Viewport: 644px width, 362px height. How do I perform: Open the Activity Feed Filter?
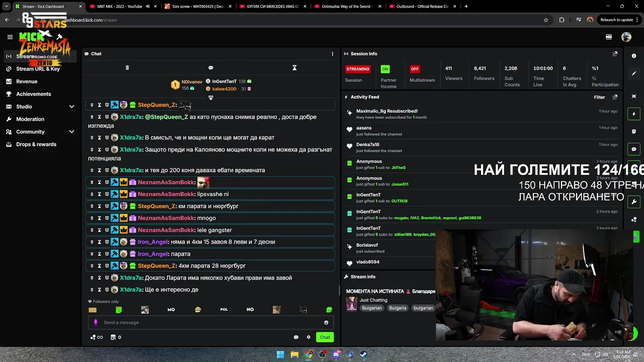click(x=599, y=97)
